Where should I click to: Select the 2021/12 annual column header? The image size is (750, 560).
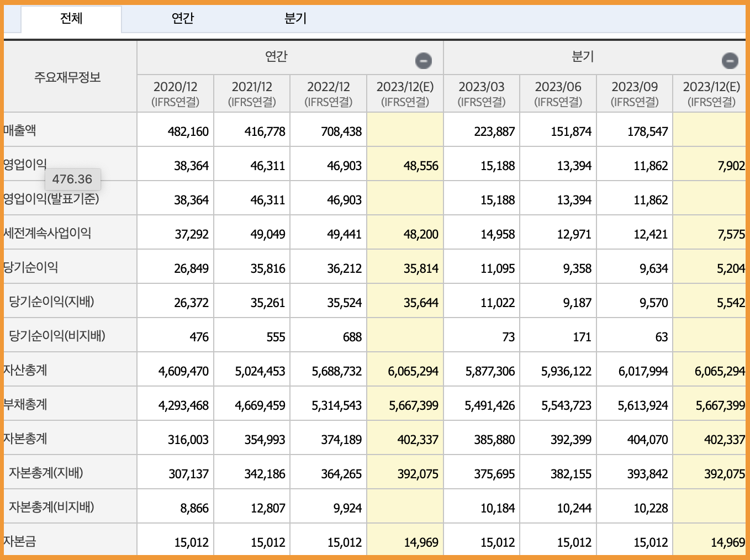(252, 93)
